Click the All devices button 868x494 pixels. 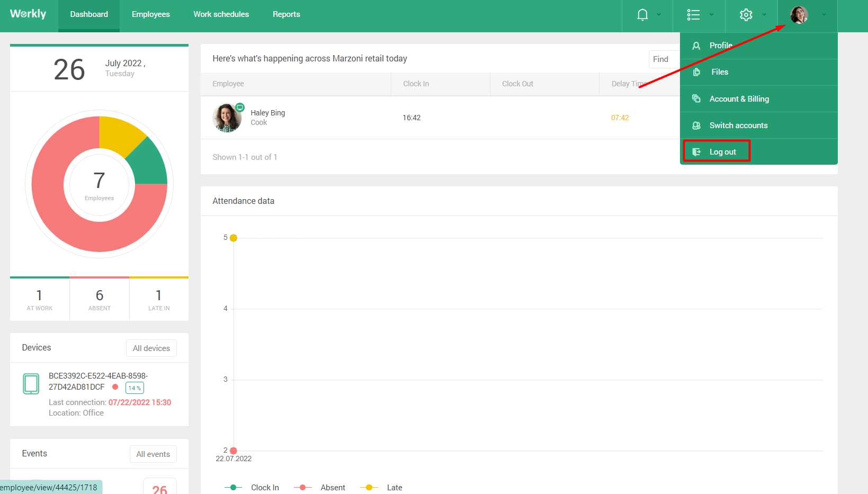pos(151,348)
